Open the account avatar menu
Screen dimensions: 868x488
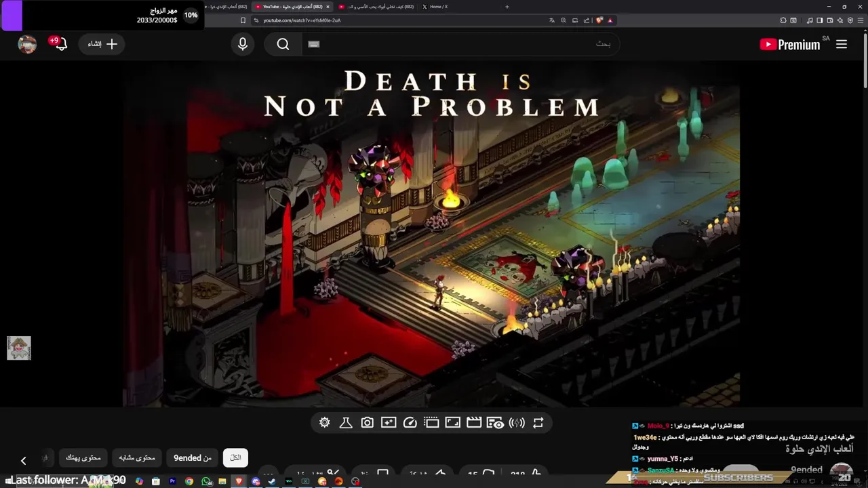coord(27,44)
